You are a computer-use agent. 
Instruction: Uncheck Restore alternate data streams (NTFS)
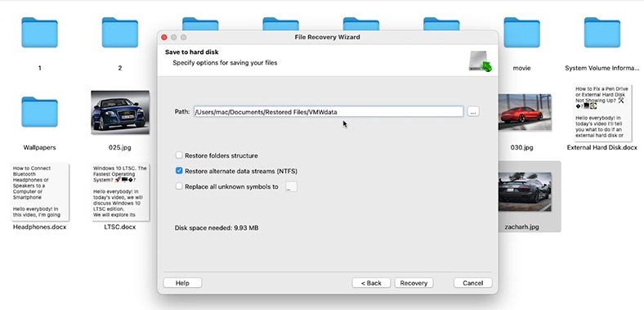179,171
